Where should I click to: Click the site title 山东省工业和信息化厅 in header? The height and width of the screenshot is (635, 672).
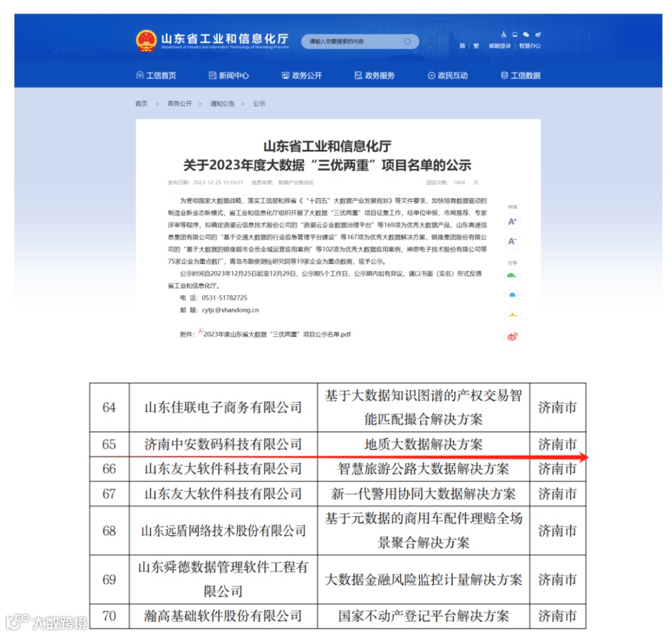(x=225, y=38)
